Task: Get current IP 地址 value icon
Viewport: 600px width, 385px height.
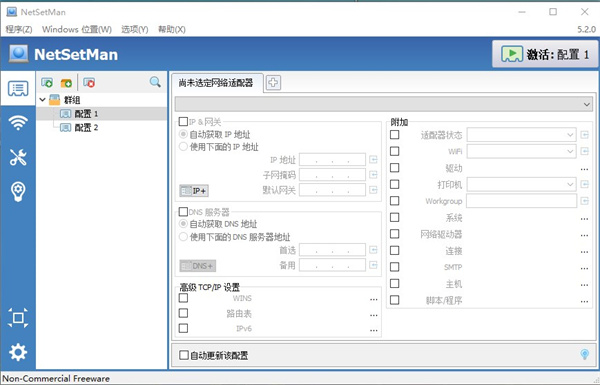Action: [373, 160]
